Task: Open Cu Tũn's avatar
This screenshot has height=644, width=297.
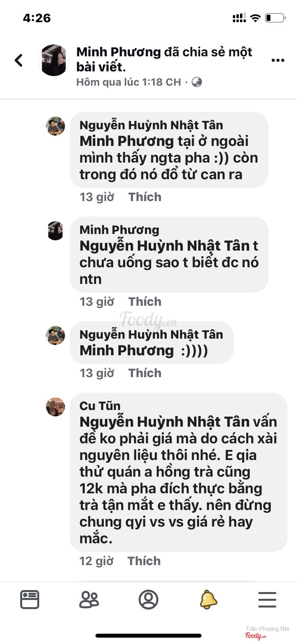Action: click(x=55, y=406)
